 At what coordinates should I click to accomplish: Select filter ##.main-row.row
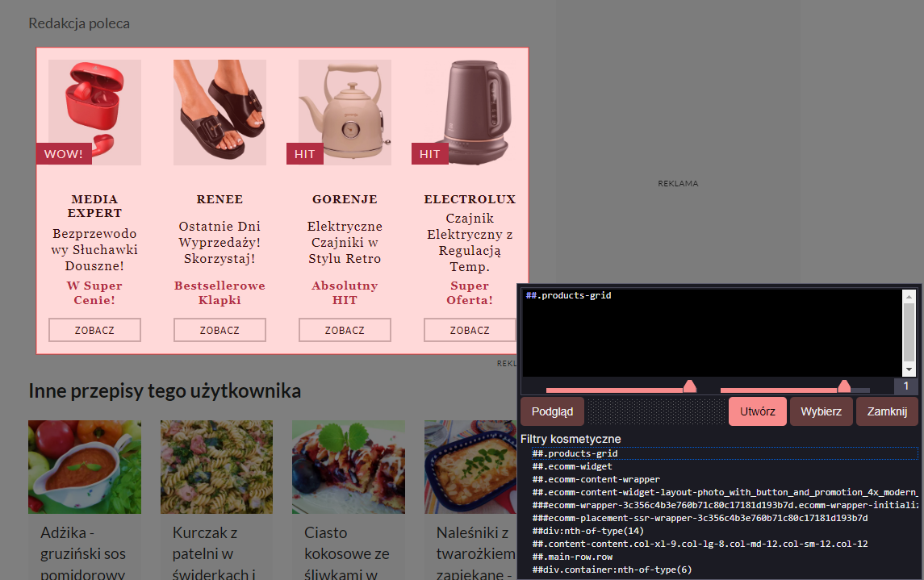(x=725, y=557)
